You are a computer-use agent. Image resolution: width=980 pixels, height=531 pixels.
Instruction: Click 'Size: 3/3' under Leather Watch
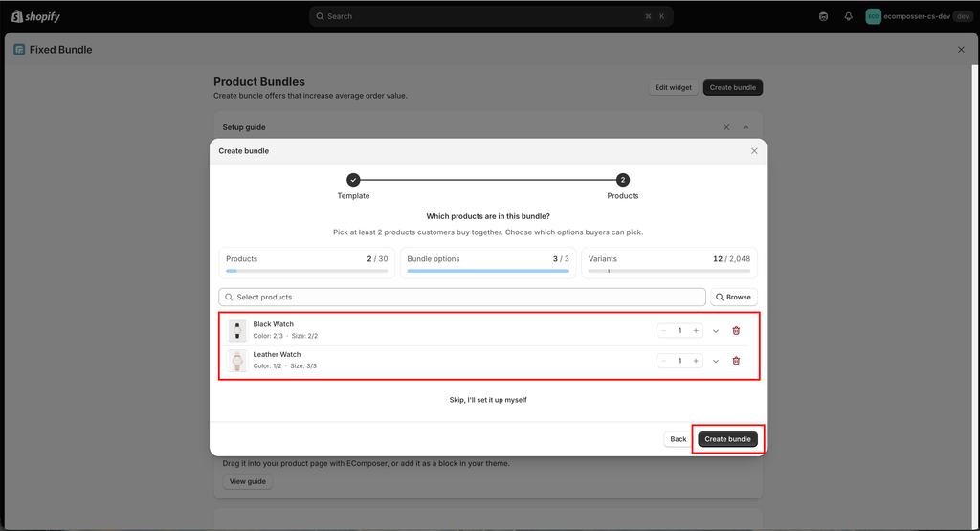coord(303,366)
